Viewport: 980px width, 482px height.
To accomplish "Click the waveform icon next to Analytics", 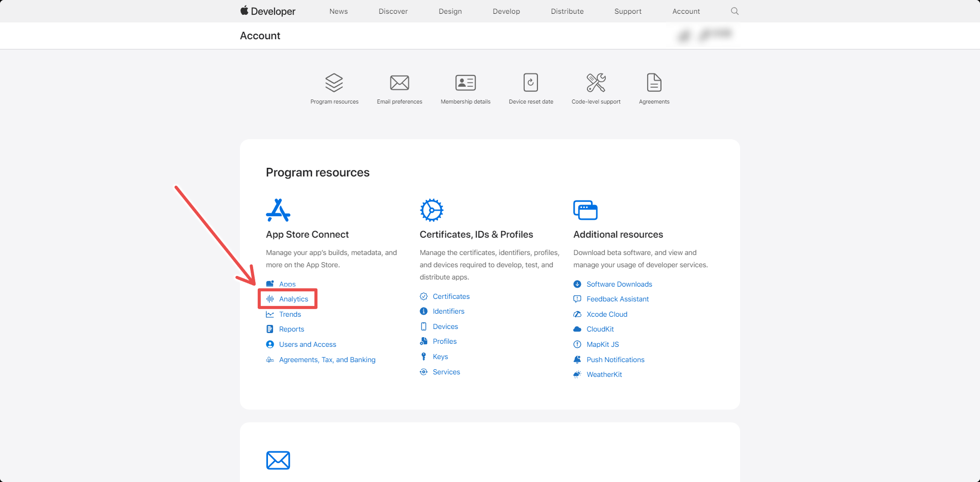I will pos(270,299).
